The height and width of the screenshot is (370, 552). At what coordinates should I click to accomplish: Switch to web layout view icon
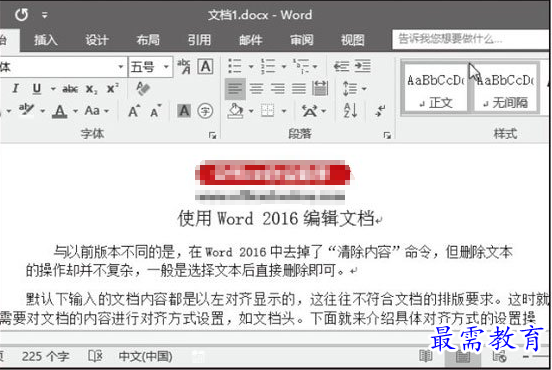[x=500, y=357]
